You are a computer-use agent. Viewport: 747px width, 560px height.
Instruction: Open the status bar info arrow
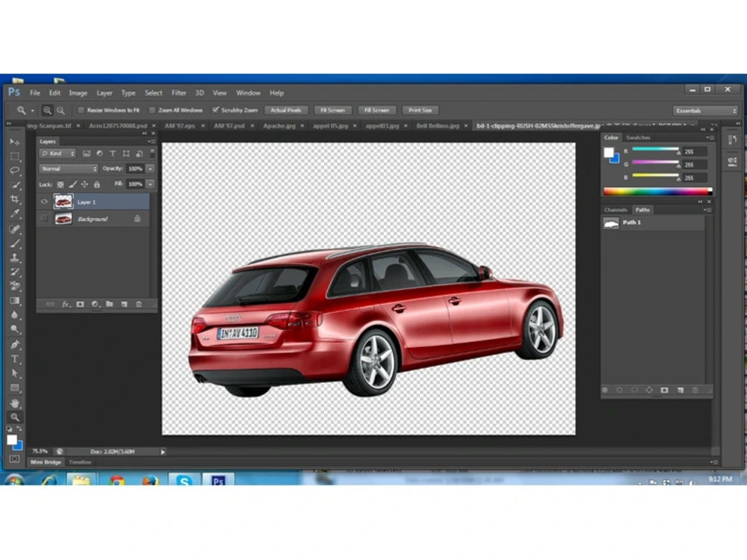[162, 452]
